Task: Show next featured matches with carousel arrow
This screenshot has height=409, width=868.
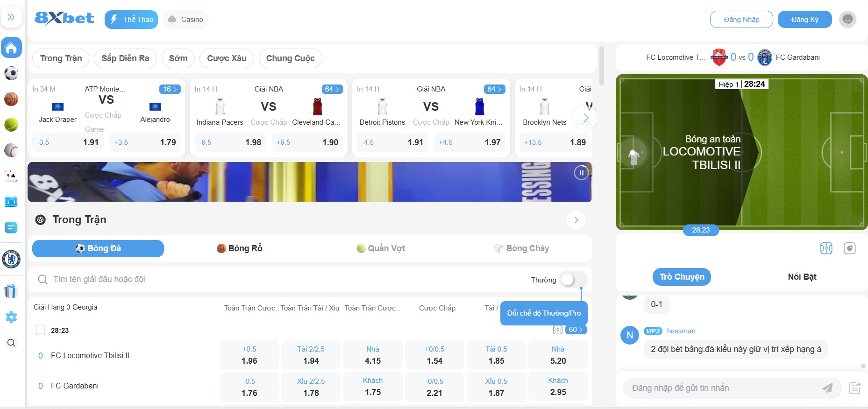Action: pos(586,118)
